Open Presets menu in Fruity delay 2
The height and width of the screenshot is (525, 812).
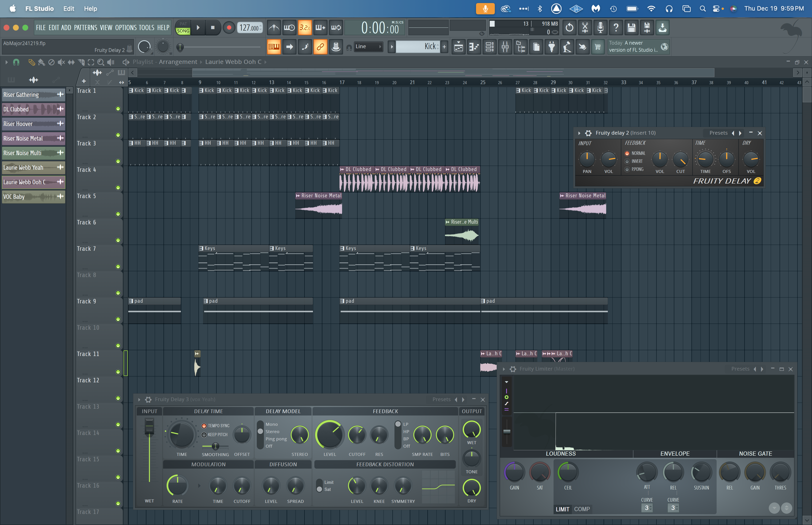(718, 133)
